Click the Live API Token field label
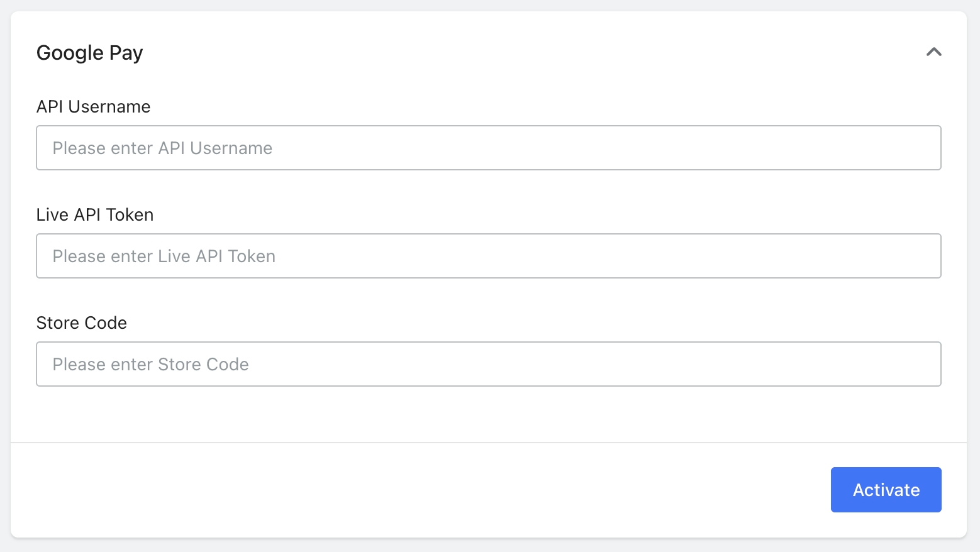The width and height of the screenshot is (980, 552). [95, 215]
